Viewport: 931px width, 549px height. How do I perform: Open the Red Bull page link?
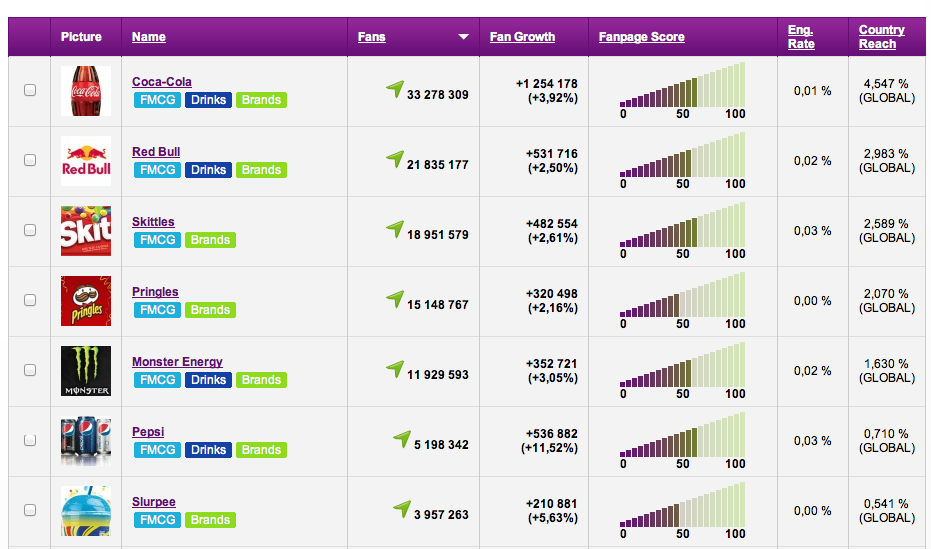(x=156, y=152)
